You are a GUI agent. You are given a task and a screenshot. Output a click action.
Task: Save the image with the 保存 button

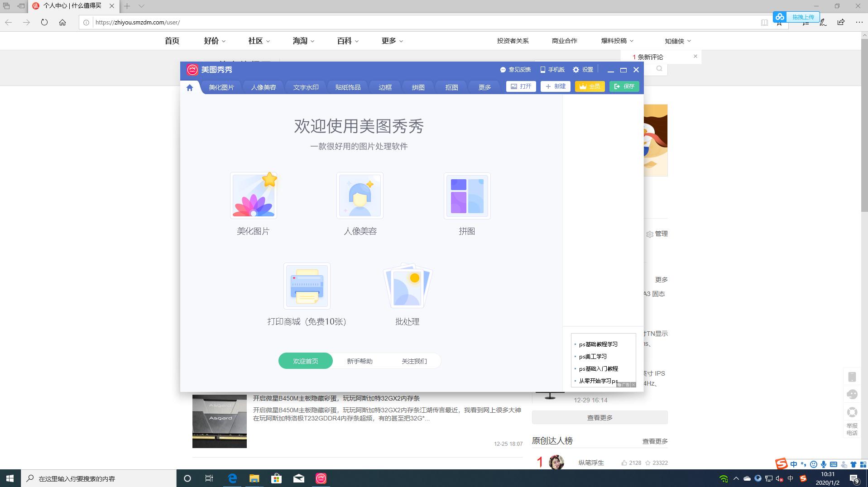click(624, 86)
